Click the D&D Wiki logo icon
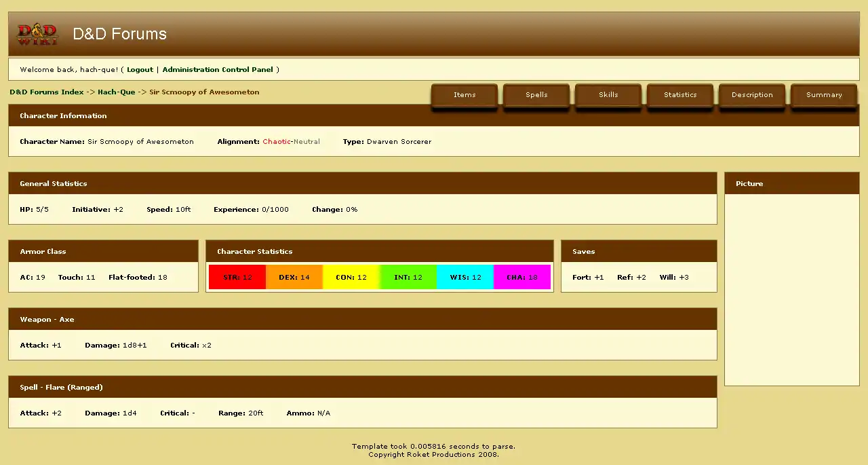Viewport: 868px width, 465px height. tap(37, 34)
